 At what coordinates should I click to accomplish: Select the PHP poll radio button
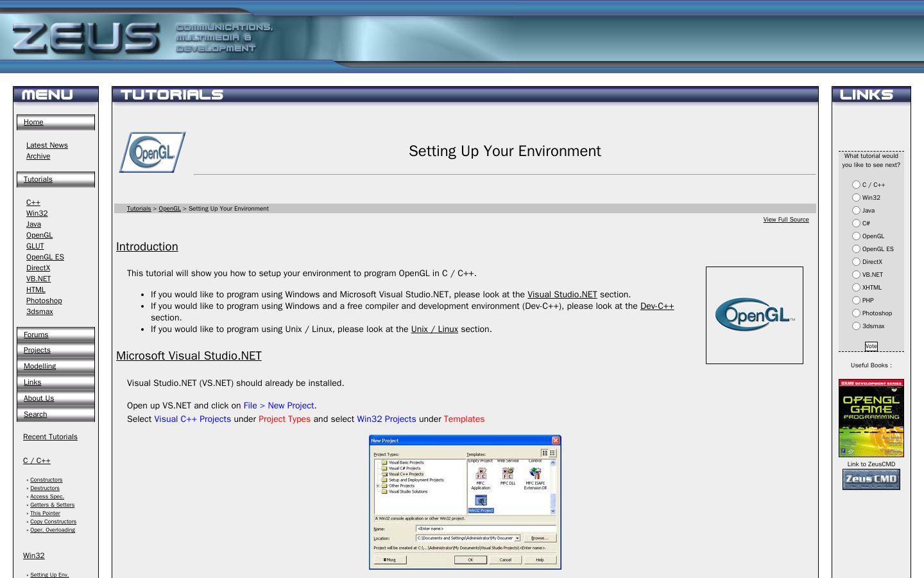coord(856,301)
